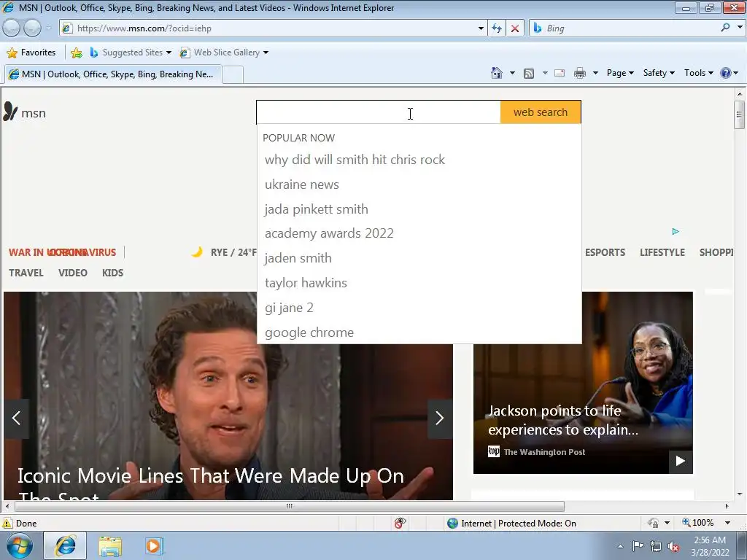
Task: Click the vertical scrollbar thumb
Action: tap(739, 114)
